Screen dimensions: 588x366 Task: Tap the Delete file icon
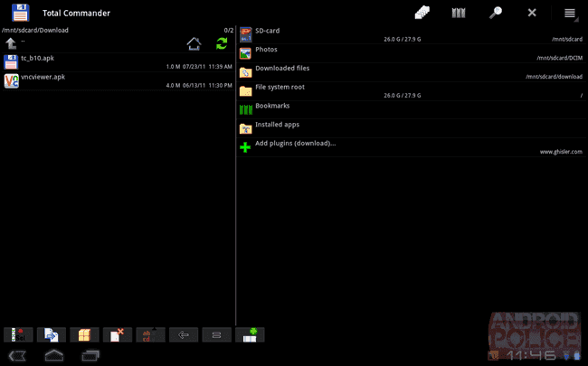point(118,334)
